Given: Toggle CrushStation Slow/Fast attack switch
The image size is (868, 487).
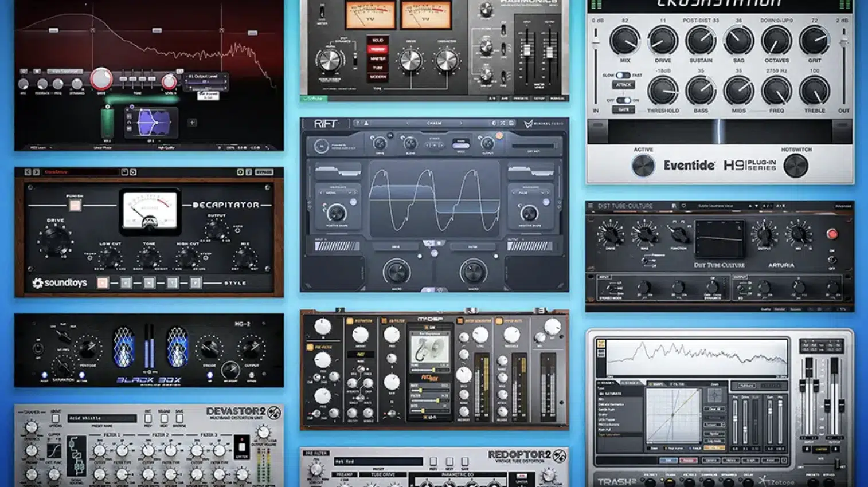Looking at the screenshot, I should [x=623, y=76].
